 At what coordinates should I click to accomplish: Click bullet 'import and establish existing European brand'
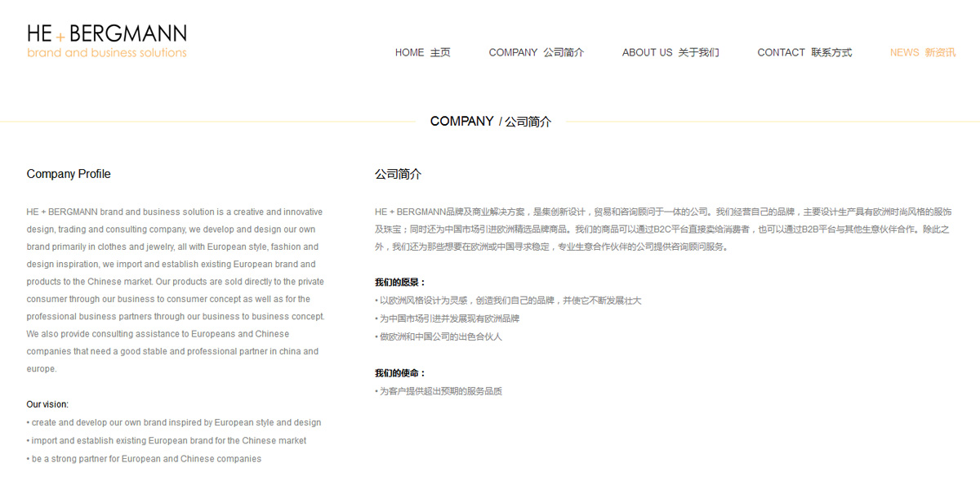click(167, 441)
